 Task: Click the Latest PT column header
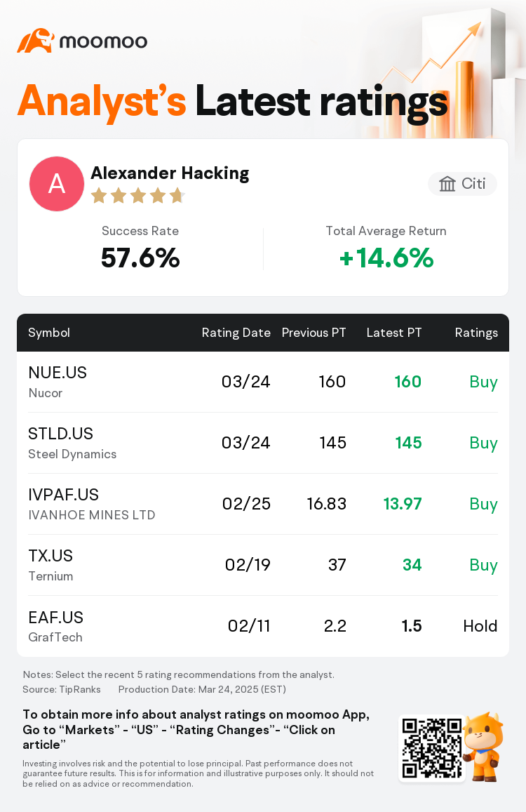[394, 333]
